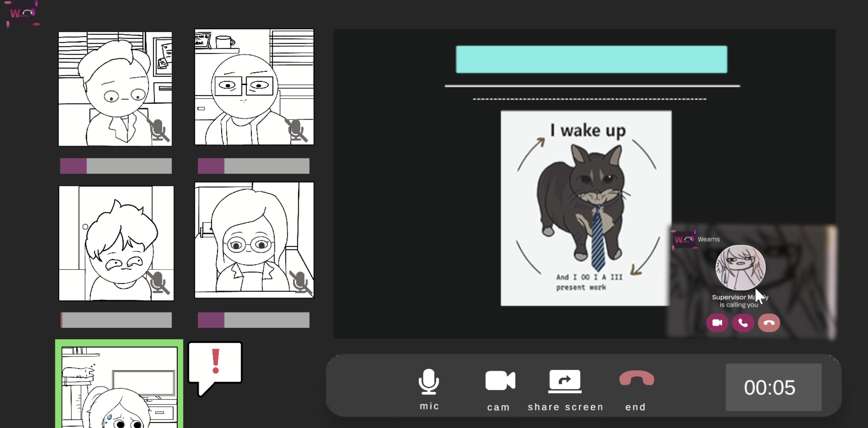Click progress bar under top-left participant
Viewport: 868px width, 428px height.
click(x=116, y=166)
